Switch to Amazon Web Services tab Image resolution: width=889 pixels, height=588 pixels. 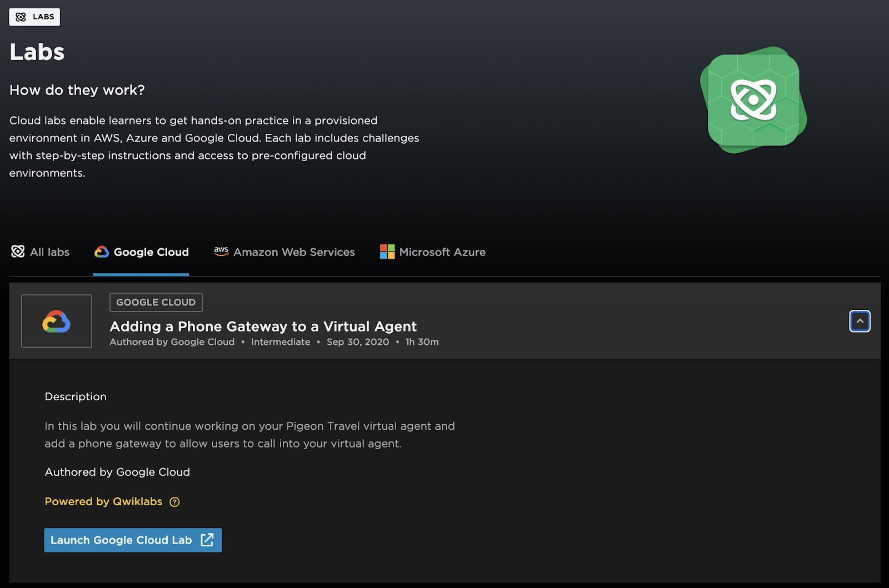[x=284, y=252]
